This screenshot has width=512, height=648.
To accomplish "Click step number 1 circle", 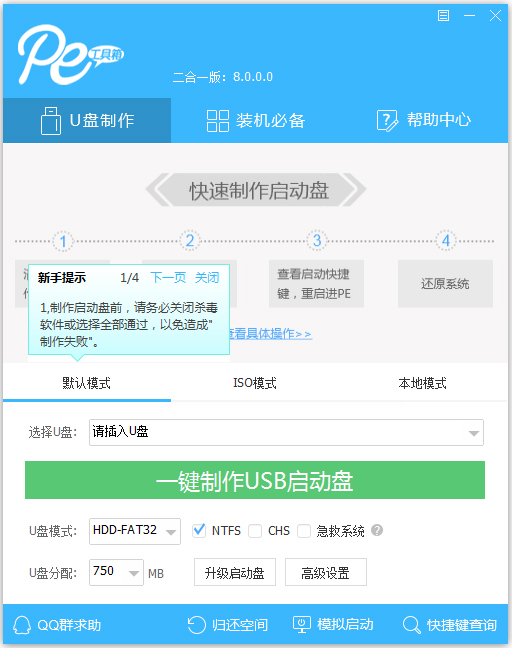I will 63,241.
